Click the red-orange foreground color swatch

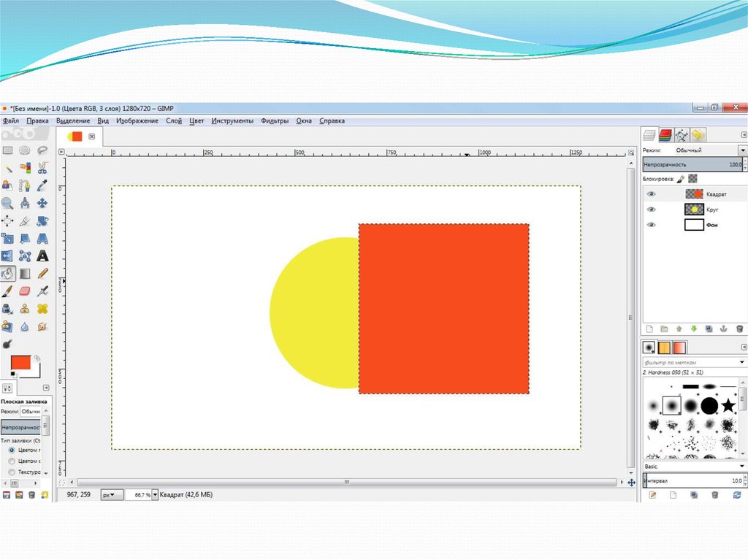(x=20, y=362)
